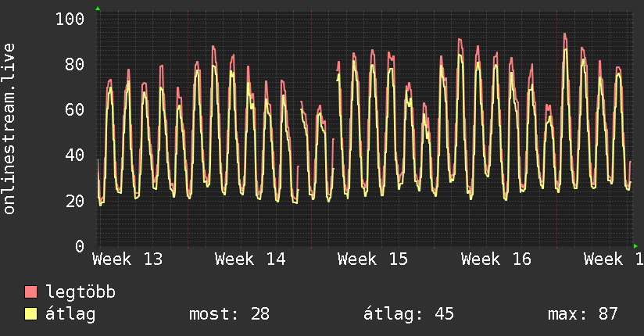This screenshot has height=336, width=644.
Task: Click the red legtöbb legend swatch
Action: (x=30, y=291)
